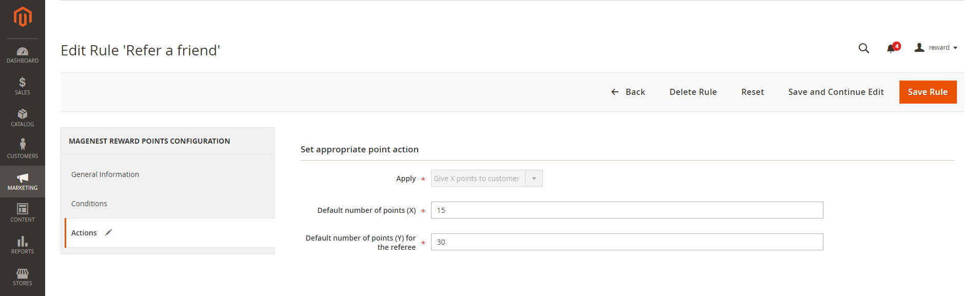This screenshot has height=296, width=980.
Task: Click the Magento logo icon
Action: tap(23, 17)
